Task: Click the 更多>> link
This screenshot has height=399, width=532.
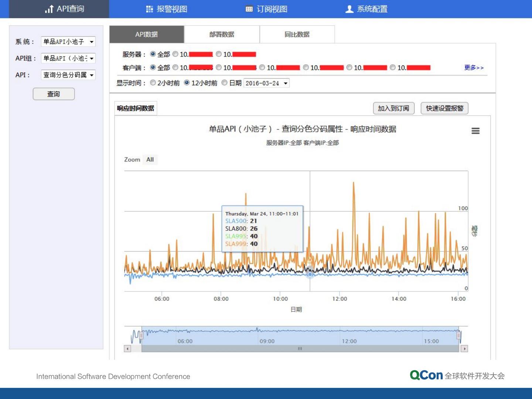Action: click(474, 68)
